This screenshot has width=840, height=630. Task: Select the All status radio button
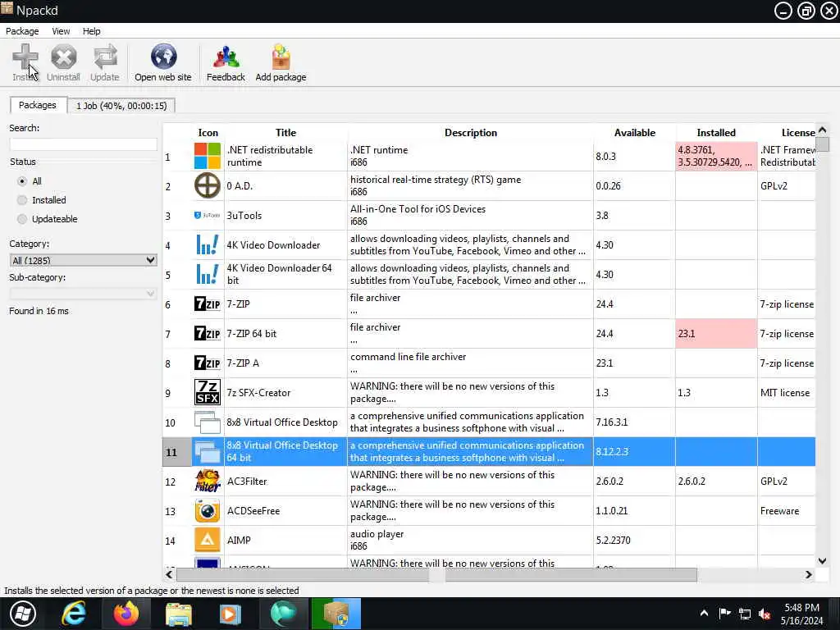22,181
